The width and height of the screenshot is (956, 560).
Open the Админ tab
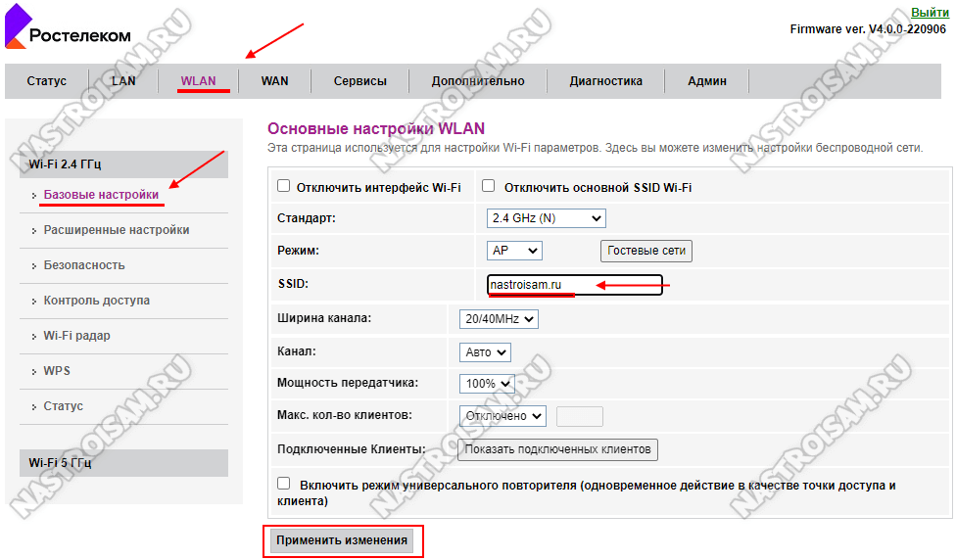[706, 81]
